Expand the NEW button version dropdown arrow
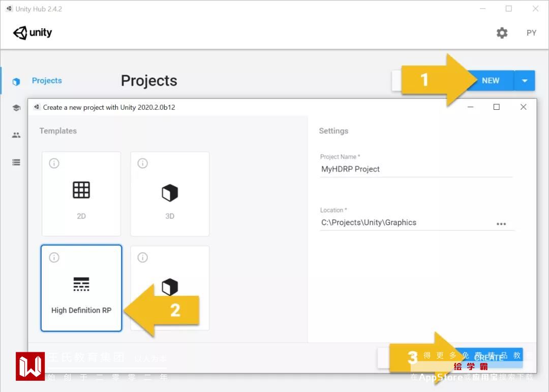 (525, 80)
